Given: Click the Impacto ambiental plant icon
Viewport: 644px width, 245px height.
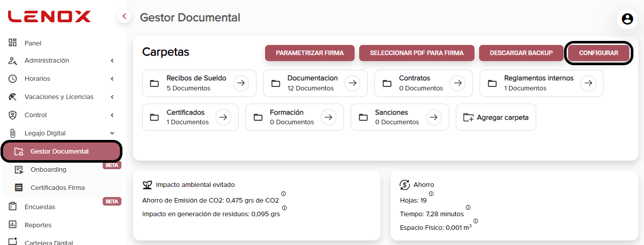Looking at the screenshot, I should coord(147,185).
